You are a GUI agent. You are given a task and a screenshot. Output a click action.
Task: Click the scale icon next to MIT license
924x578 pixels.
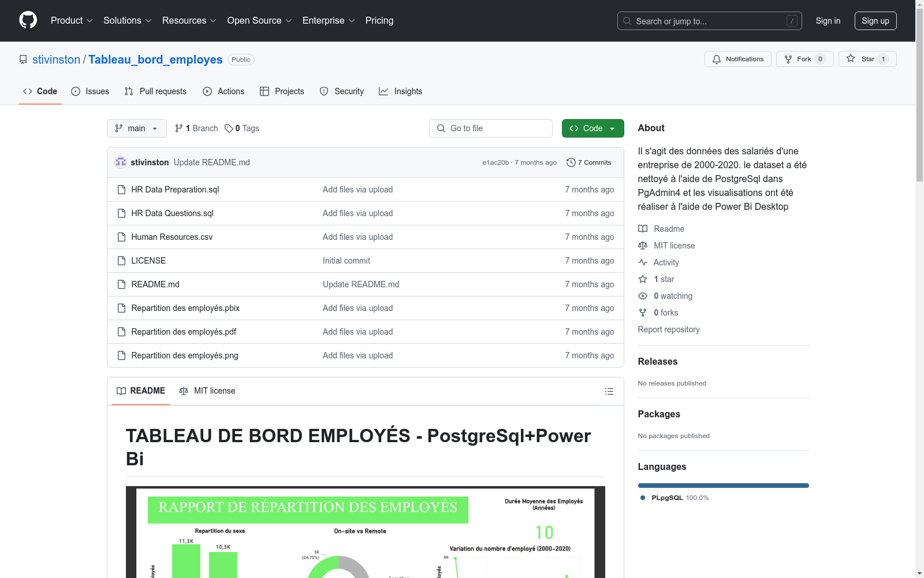643,246
